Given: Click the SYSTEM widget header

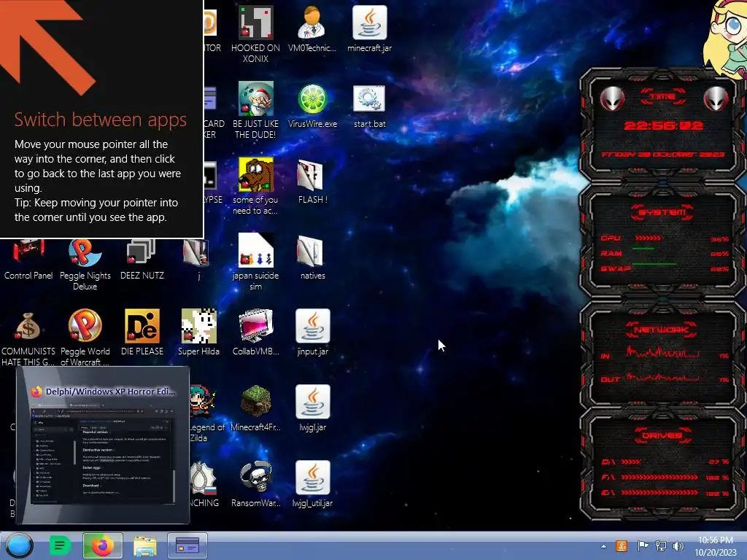Looking at the screenshot, I should click(x=662, y=212).
